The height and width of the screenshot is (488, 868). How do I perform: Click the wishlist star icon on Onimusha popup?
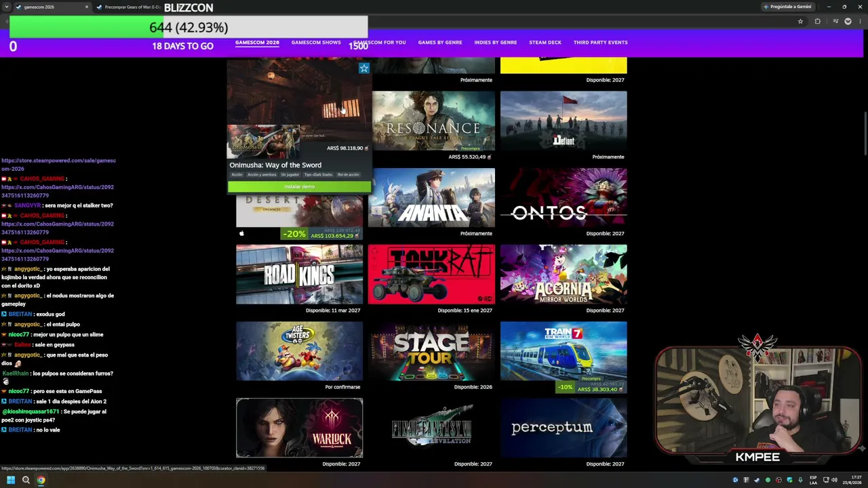point(364,68)
